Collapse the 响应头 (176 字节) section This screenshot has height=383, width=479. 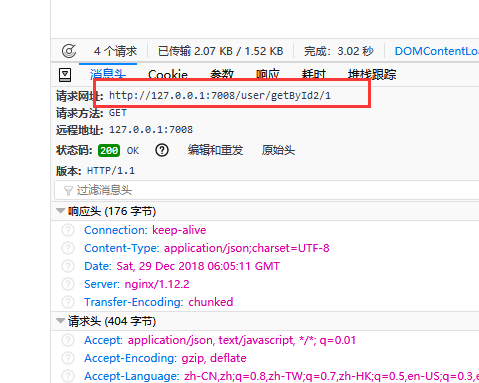tap(60, 211)
